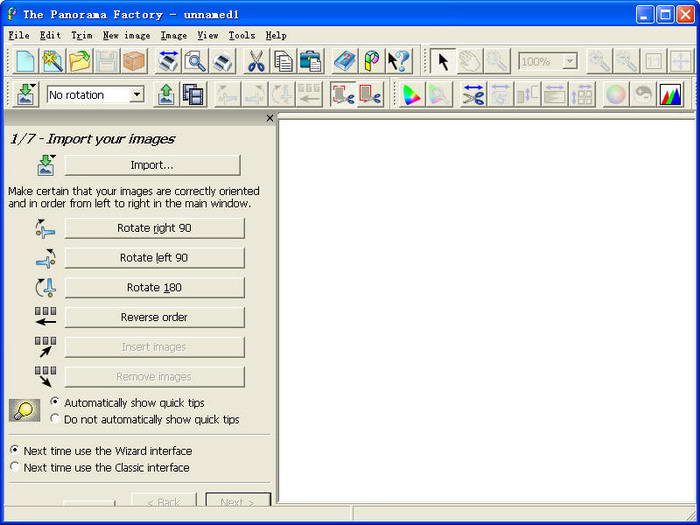700x525 pixels.
Task: Maximize the Panorama Factory window
Action: click(665, 15)
